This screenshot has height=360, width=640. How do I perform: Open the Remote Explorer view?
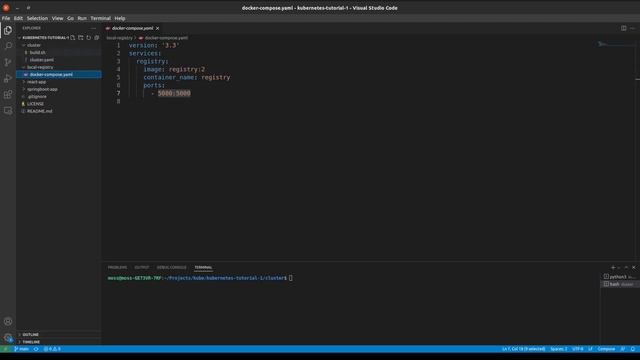point(8,111)
